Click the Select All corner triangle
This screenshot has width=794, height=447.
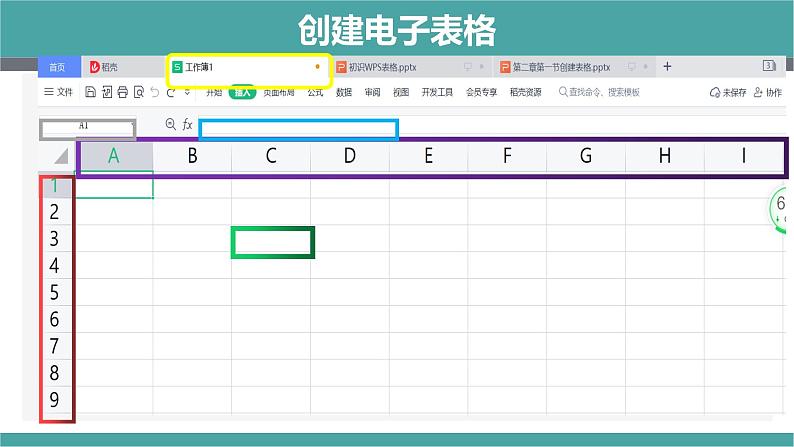pyautogui.click(x=61, y=156)
